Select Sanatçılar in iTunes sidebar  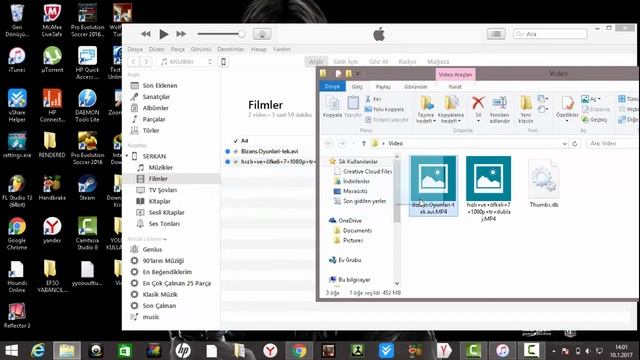click(156, 97)
